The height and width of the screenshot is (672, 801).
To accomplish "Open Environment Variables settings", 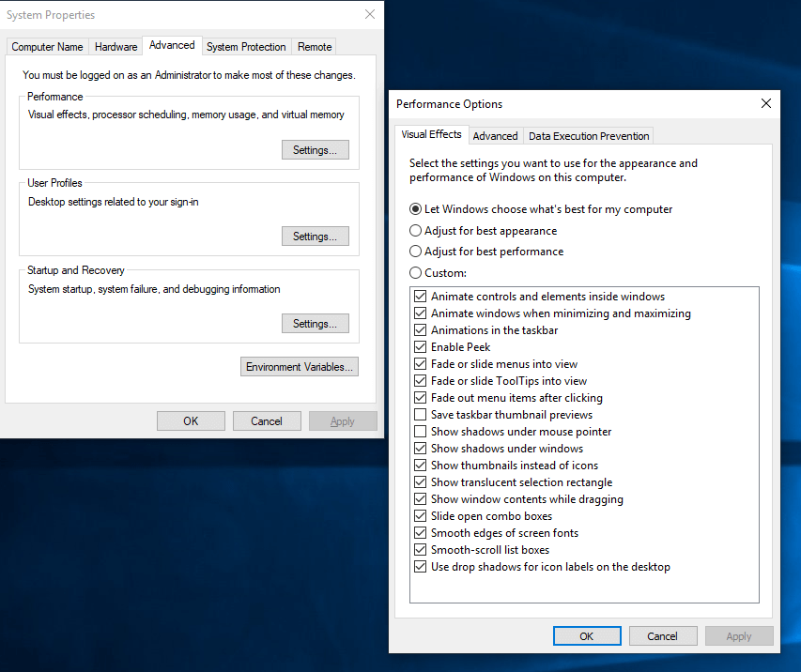I will click(x=299, y=366).
